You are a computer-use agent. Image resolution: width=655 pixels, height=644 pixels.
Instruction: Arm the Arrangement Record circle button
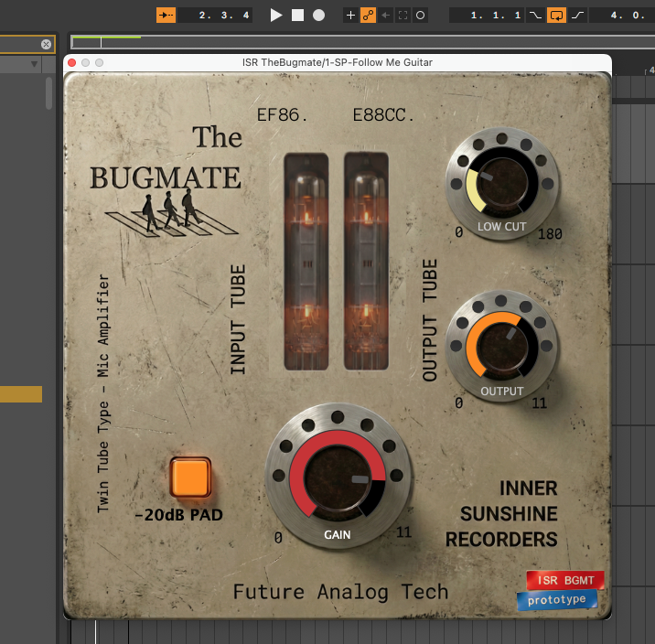(318, 16)
